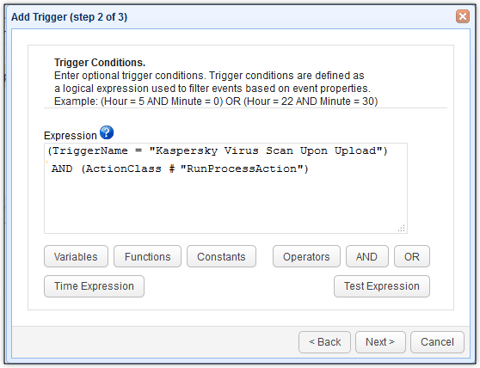Click ActionClass in the expression text
Viewport: 480px width, 368px height.
123,169
